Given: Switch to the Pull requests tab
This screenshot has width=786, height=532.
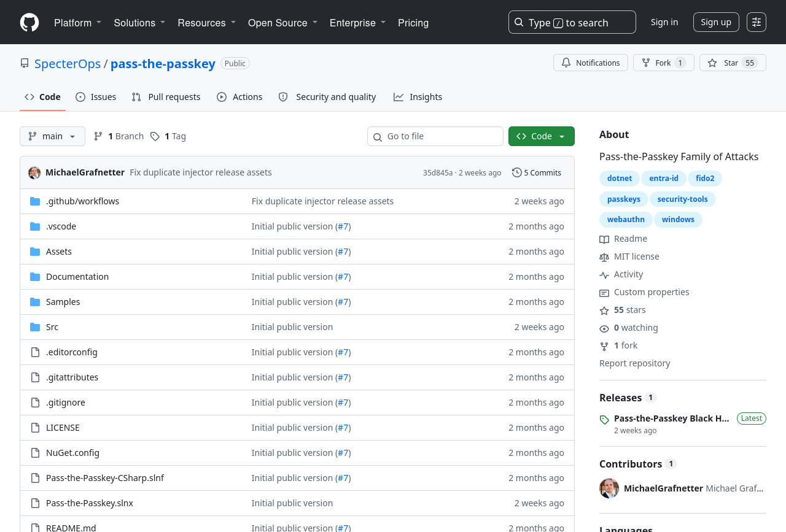Looking at the screenshot, I should tap(166, 97).
